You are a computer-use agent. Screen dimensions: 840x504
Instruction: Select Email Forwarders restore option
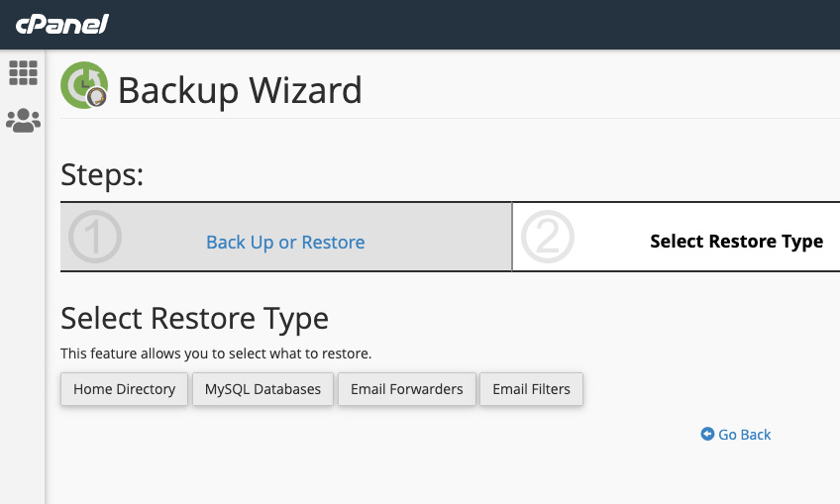tap(406, 389)
